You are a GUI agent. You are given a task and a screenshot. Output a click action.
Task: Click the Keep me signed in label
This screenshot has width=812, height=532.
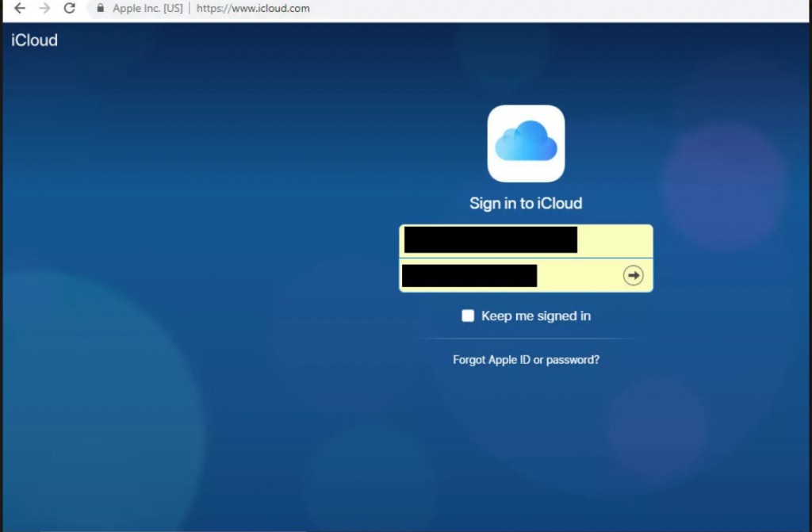(536, 316)
